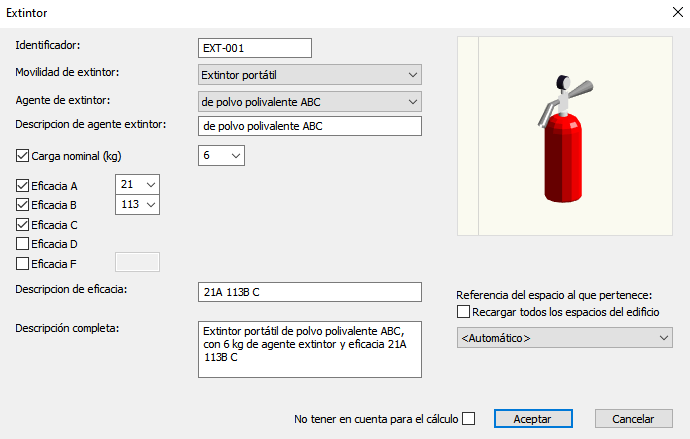Click the Identificador input field
The height and width of the screenshot is (439, 690).
(x=255, y=48)
